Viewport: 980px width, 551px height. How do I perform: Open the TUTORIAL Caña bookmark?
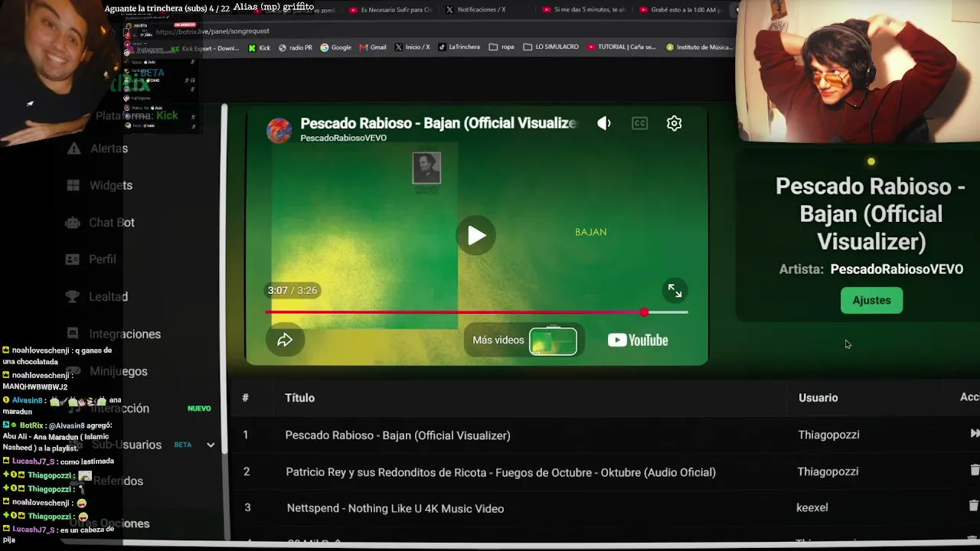pos(622,47)
